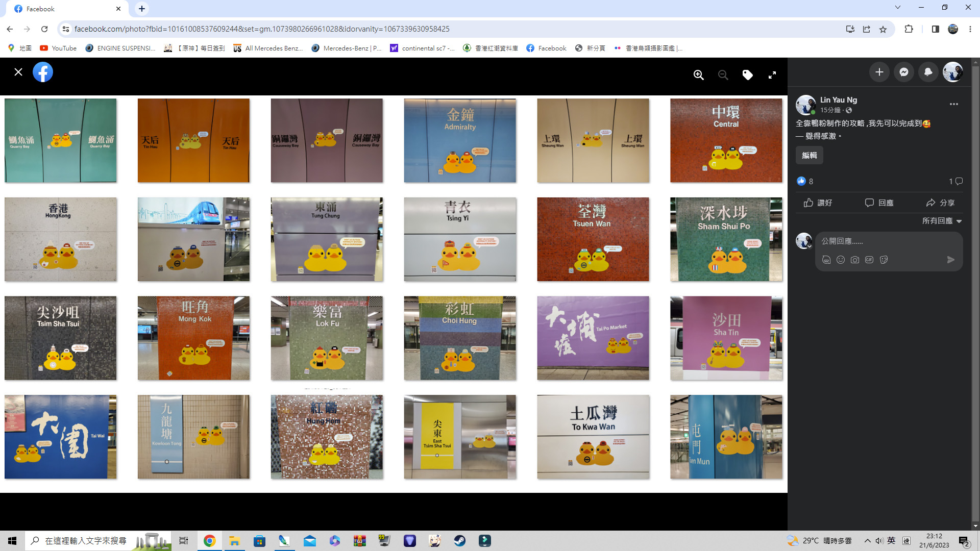Viewport: 980px width, 551px height.
Task: Open account profile menu avatar
Action: [x=953, y=72]
